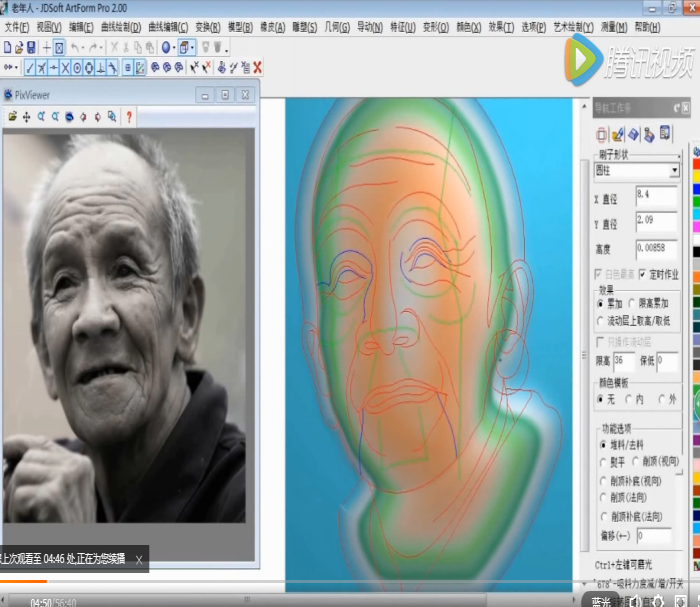Expand the 刷子形状 brush shape dropdown
This screenshot has width=700, height=607.
(674, 171)
